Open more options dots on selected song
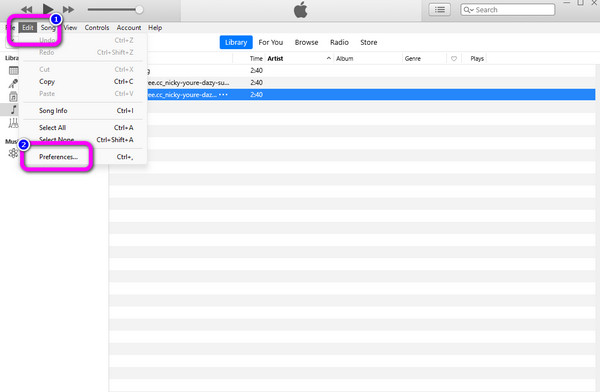The image size is (600, 392). (x=223, y=95)
